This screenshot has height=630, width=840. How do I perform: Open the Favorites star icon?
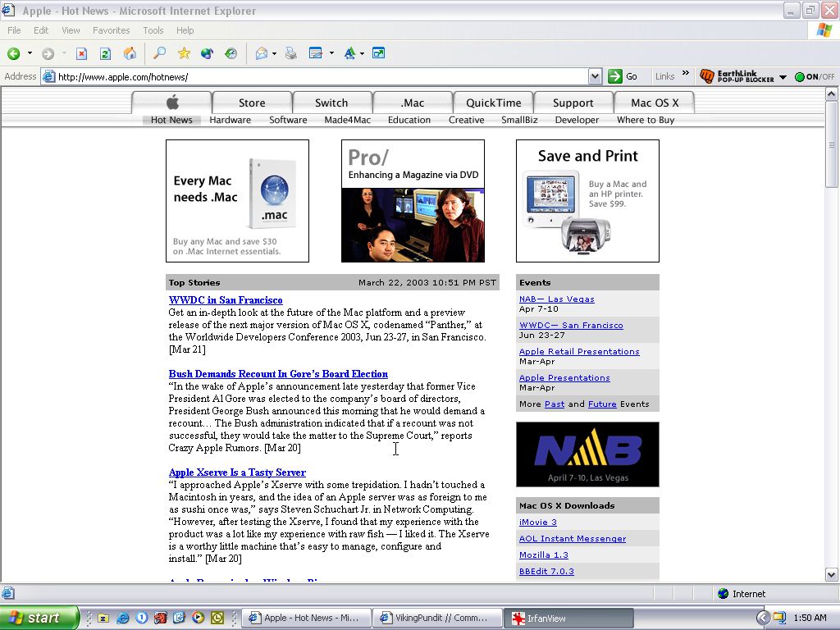pyautogui.click(x=184, y=53)
